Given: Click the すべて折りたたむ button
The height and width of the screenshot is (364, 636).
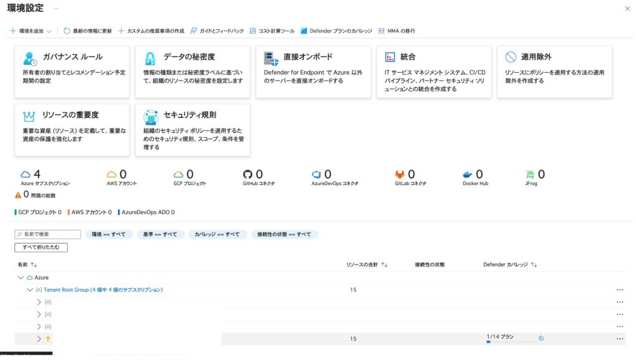Looking at the screenshot, I should coord(41,247).
